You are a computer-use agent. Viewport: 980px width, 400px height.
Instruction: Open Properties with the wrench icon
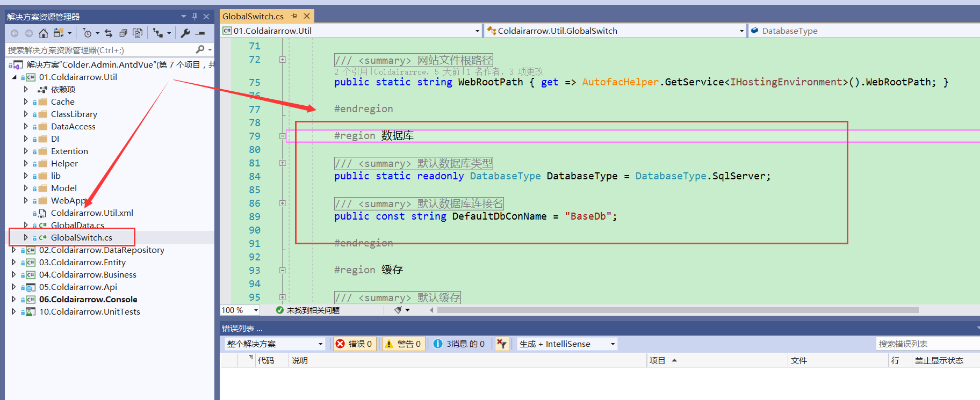point(185,33)
